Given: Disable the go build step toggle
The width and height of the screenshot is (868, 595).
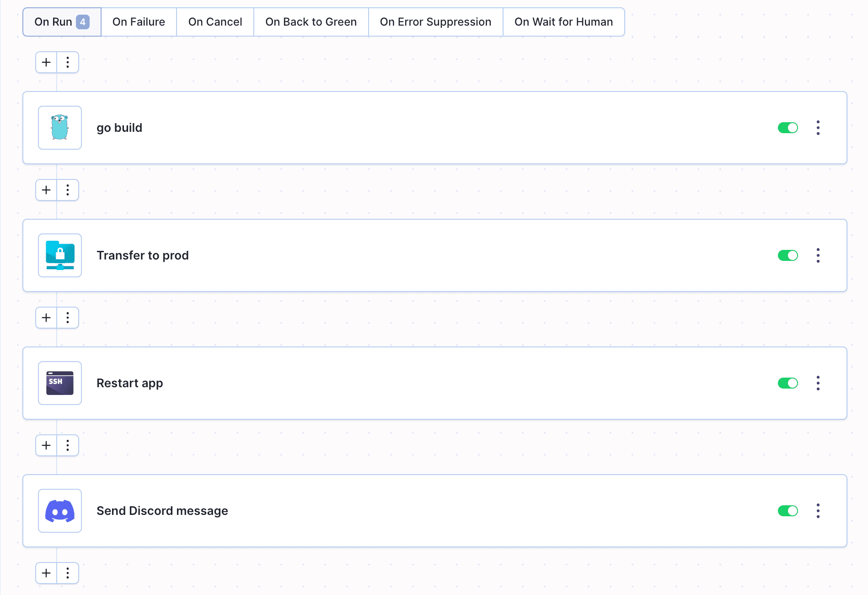Looking at the screenshot, I should click(788, 128).
